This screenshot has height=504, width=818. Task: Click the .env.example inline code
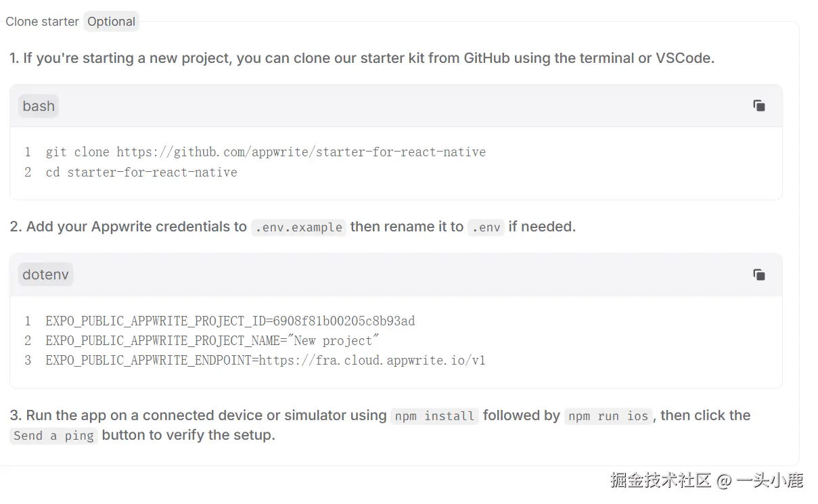pyautogui.click(x=298, y=227)
